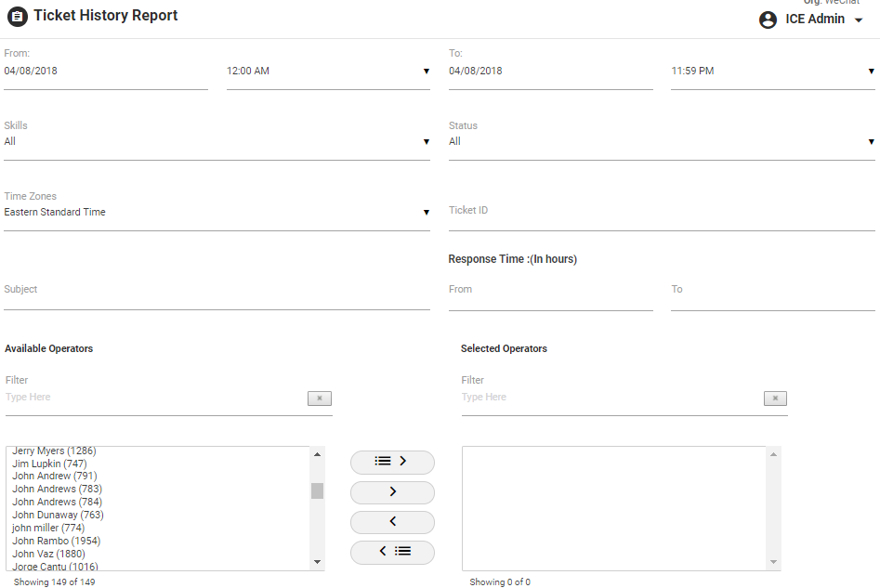Screen dimensions: 880x588
Task: Expand the Status dropdown
Action: [x=661, y=142]
